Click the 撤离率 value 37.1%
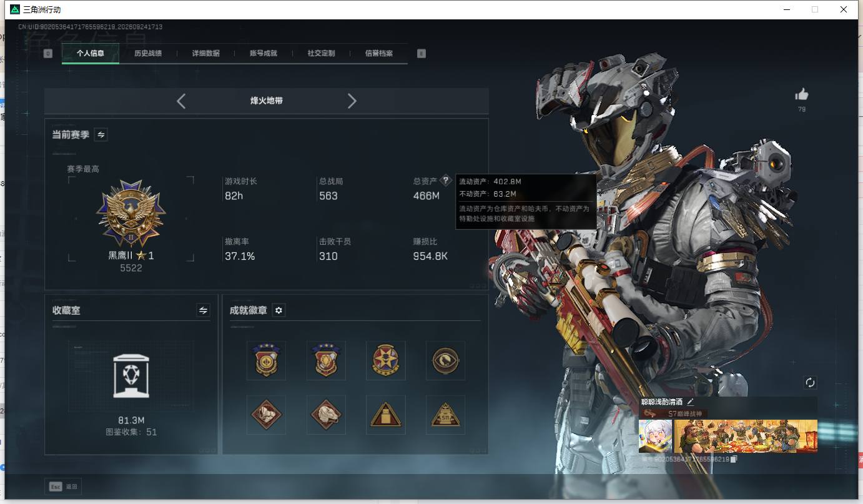This screenshot has height=504, width=863. pos(240,256)
